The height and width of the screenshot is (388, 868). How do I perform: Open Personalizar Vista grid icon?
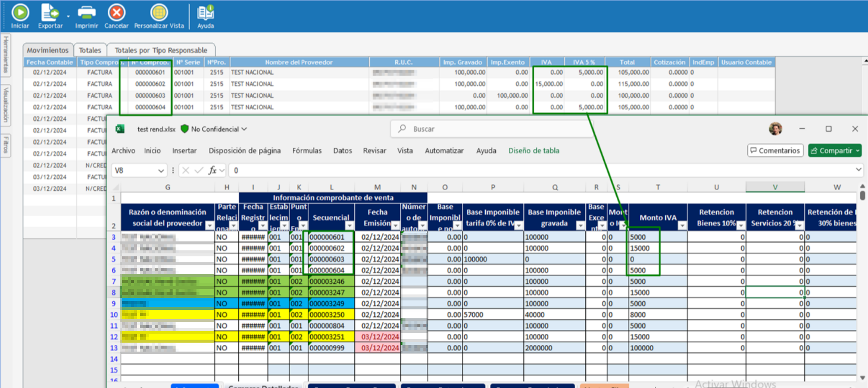159,12
